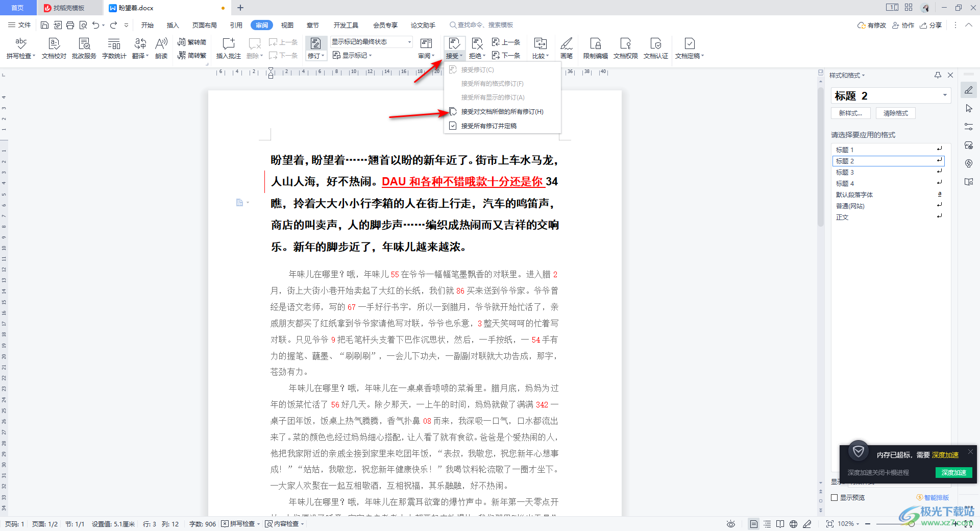
Task: Open the 文件 menu
Action: (x=20, y=25)
